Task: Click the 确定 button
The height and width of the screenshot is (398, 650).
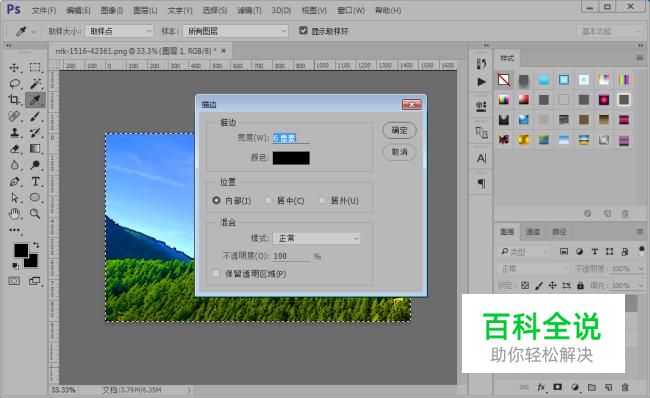Action: click(x=399, y=130)
